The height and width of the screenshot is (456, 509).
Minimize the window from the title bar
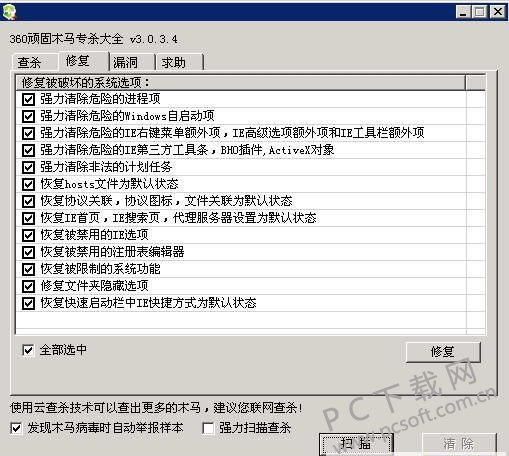pyautogui.click(x=463, y=12)
